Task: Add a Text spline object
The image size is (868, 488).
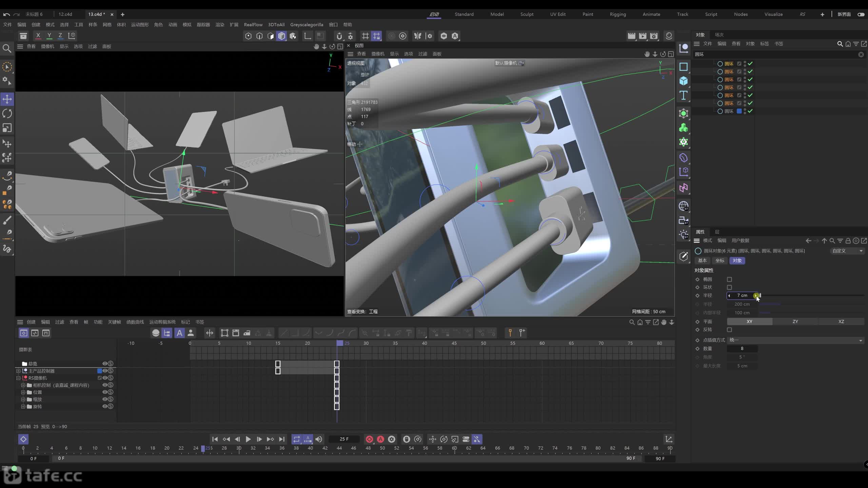Action: coord(684,95)
